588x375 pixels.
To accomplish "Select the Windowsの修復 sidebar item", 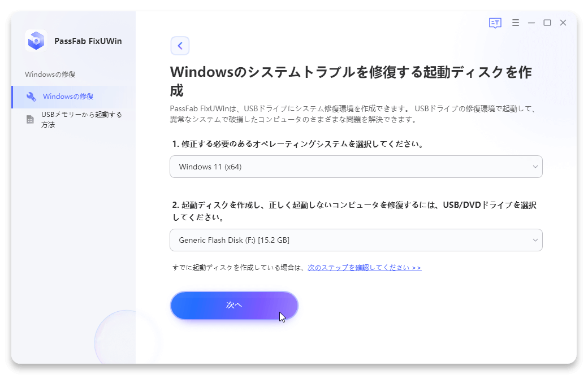I will tap(73, 97).
